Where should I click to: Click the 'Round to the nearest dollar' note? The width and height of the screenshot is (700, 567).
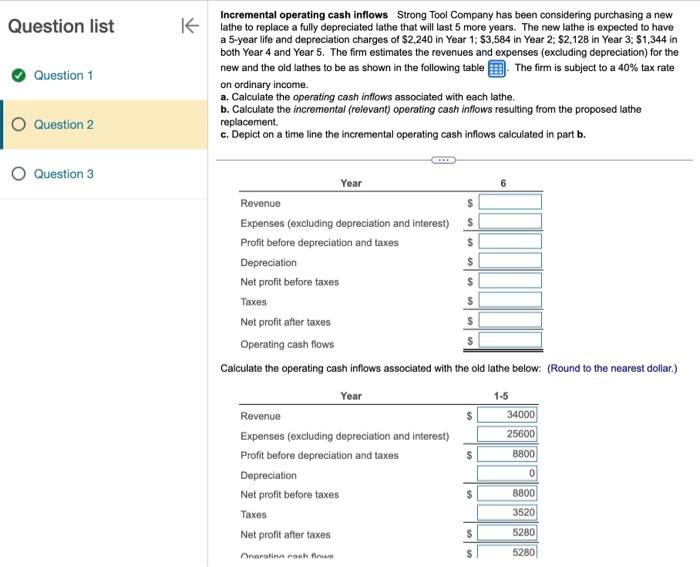(612, 368)
